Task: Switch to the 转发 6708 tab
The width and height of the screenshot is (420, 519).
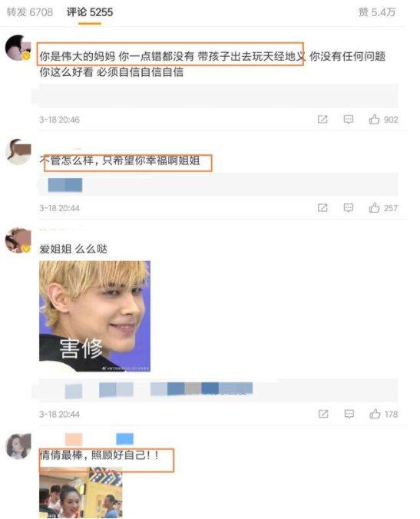Action: coord(30,12)
